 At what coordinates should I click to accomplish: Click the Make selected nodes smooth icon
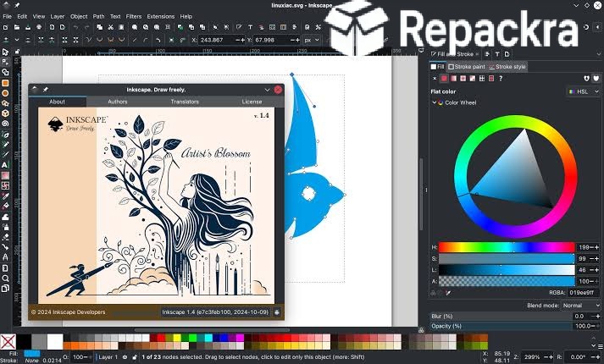pos(100,40)
